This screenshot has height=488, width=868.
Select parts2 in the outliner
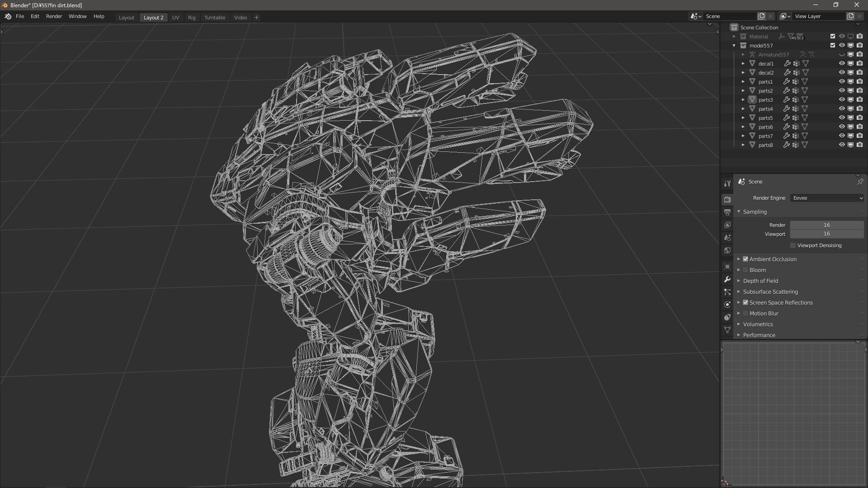point(765,91)
